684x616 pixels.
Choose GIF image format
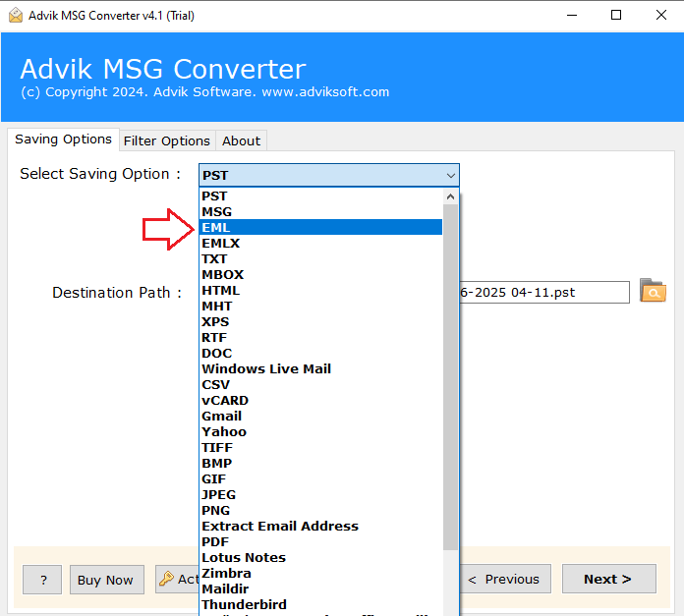coord(320,478)
